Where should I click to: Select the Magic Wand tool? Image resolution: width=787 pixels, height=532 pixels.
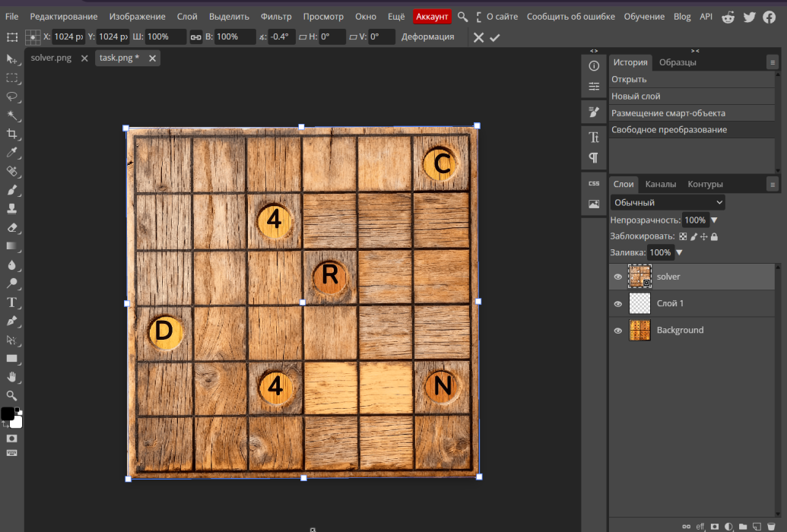tap(11, 116)
